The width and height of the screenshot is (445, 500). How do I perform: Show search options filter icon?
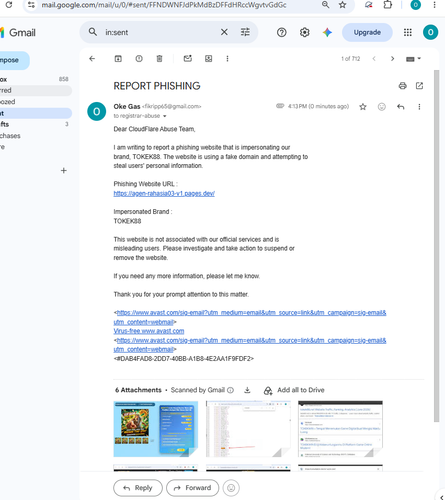[x=245, y=32]
